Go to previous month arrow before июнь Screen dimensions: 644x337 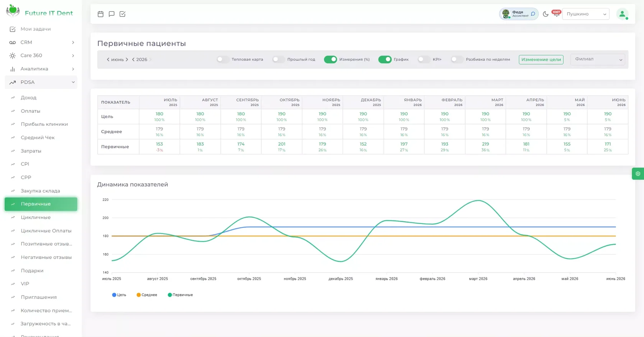pyautogui.click(x=108, y=59)
